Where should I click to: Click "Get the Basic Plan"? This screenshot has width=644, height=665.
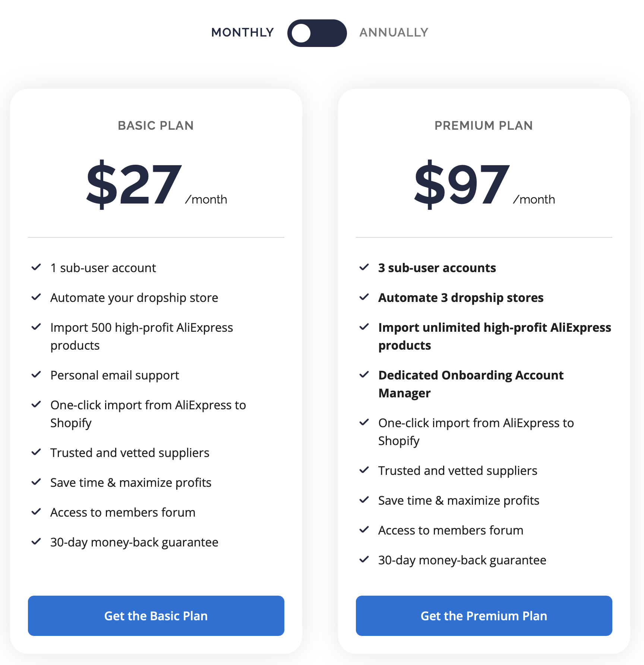tap(156, 616)
